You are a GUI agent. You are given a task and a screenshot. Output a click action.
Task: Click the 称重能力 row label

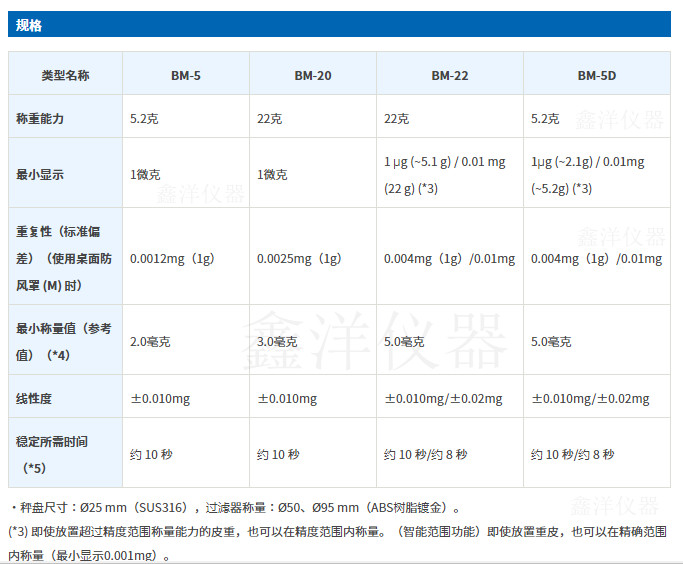[41, 118]
